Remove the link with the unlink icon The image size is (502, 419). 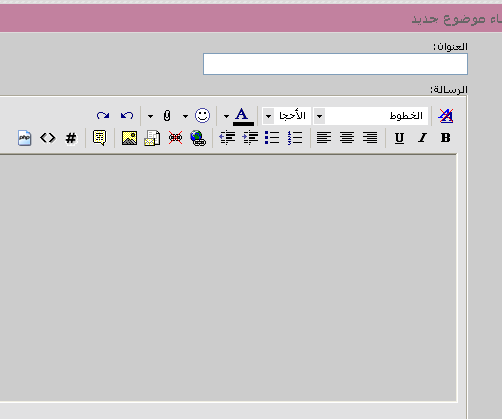[x=175, y=138]
